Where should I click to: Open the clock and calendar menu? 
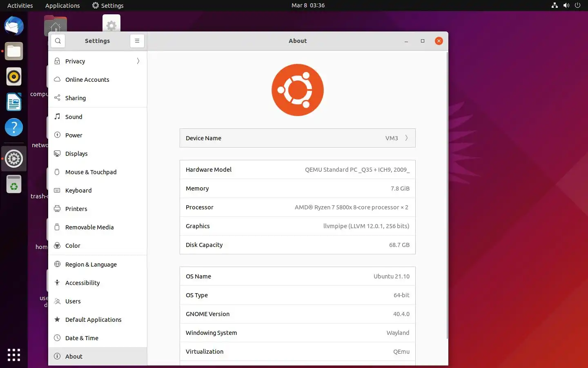point(308,5)
